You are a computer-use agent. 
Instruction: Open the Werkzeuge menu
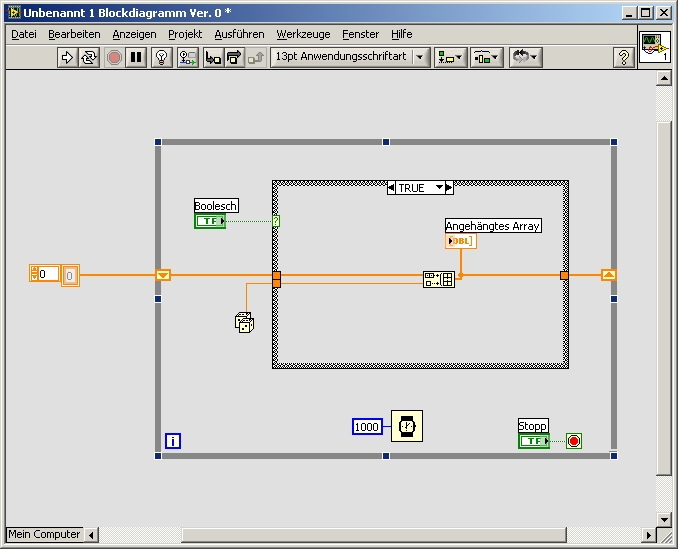click(304, 34)
